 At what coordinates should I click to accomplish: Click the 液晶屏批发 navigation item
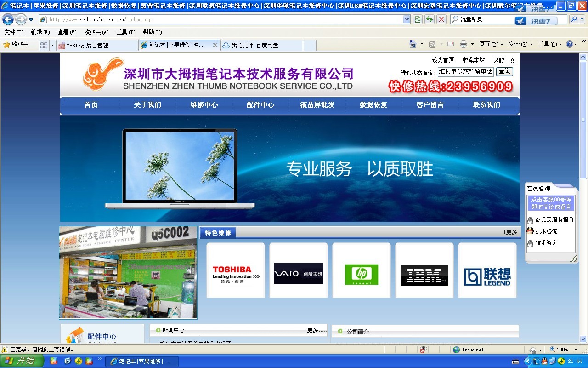click(x=317, y=105)
